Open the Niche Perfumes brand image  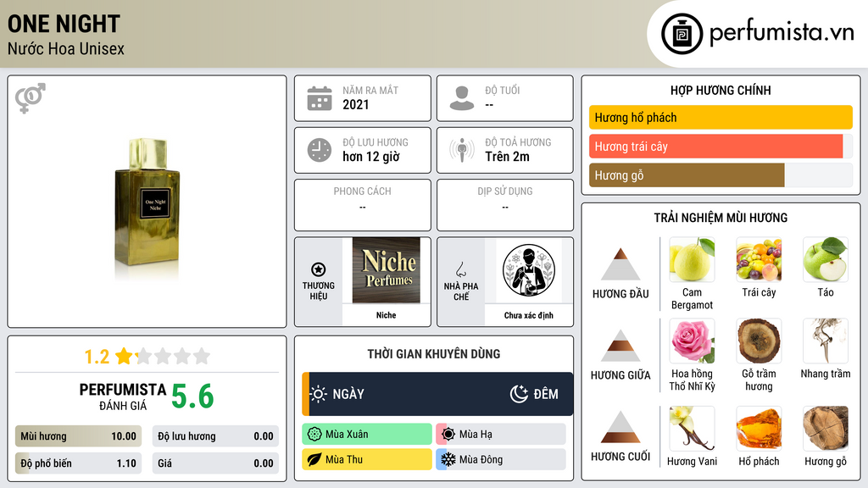click(x=387, y=270)
